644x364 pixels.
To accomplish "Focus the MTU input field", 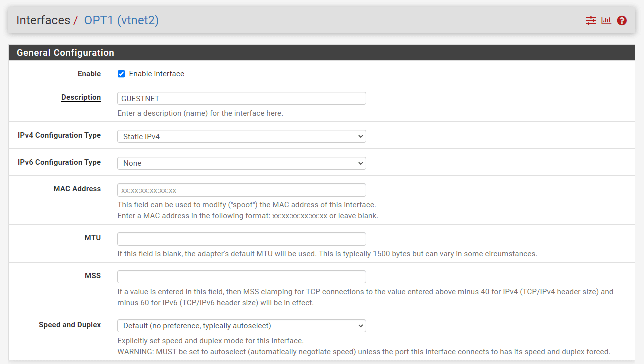I will pyautogui.click(x=242, y=239).
